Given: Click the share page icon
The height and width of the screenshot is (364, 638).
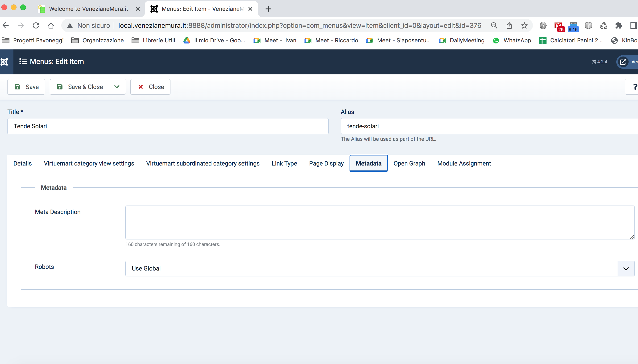Looking at the screenshot, I should point(509,25).
